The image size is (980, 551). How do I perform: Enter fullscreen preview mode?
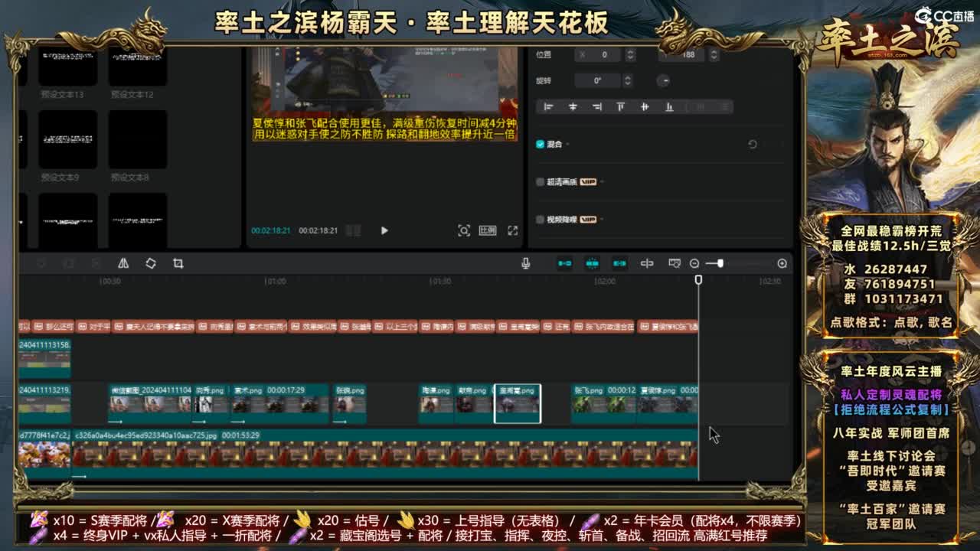point(513,230)
